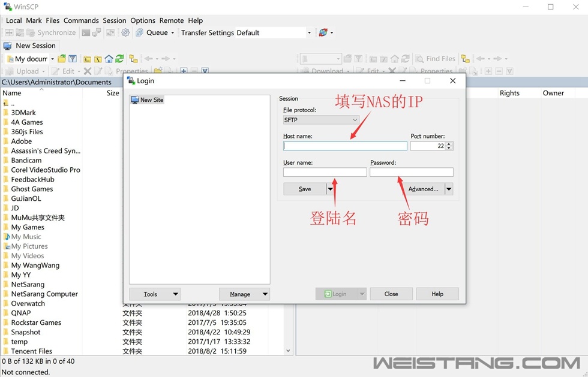Click the Upload toolbar icon
The image size is (588, 377).
[x=10, y=71]
